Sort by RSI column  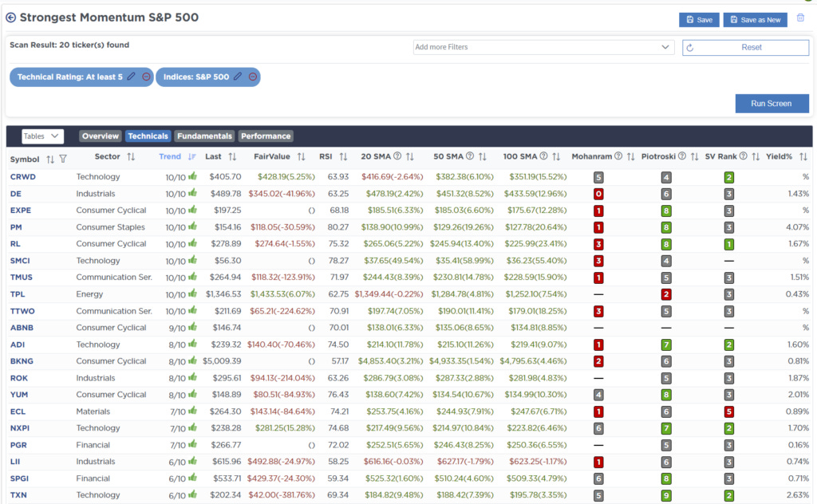pyautogui.click(x=343, y=157)
